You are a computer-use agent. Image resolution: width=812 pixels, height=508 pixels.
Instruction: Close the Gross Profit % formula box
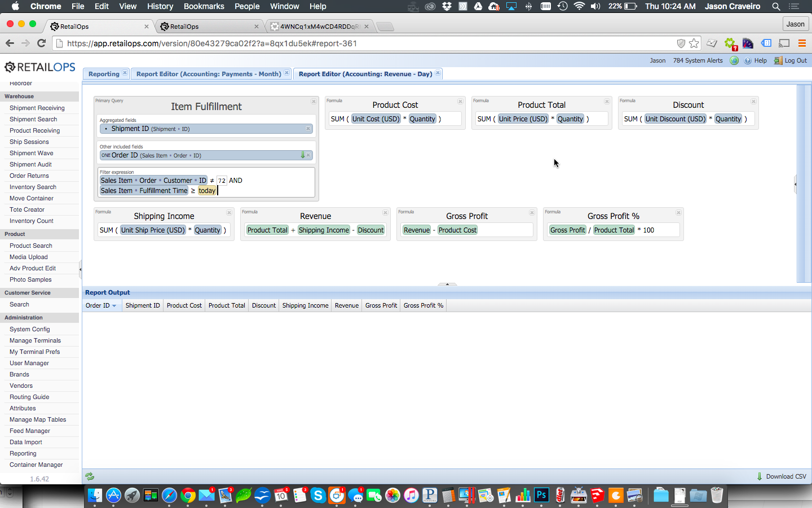pos(678,213)
